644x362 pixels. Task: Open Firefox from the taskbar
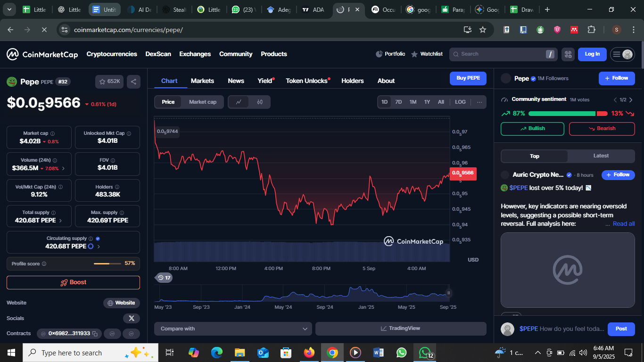pos(309,353)
